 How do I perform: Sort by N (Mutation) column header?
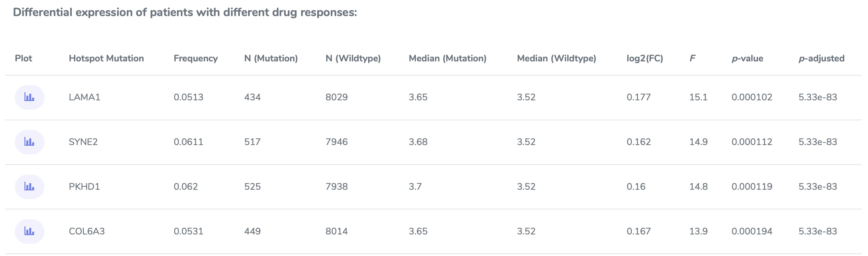(271, 58)
